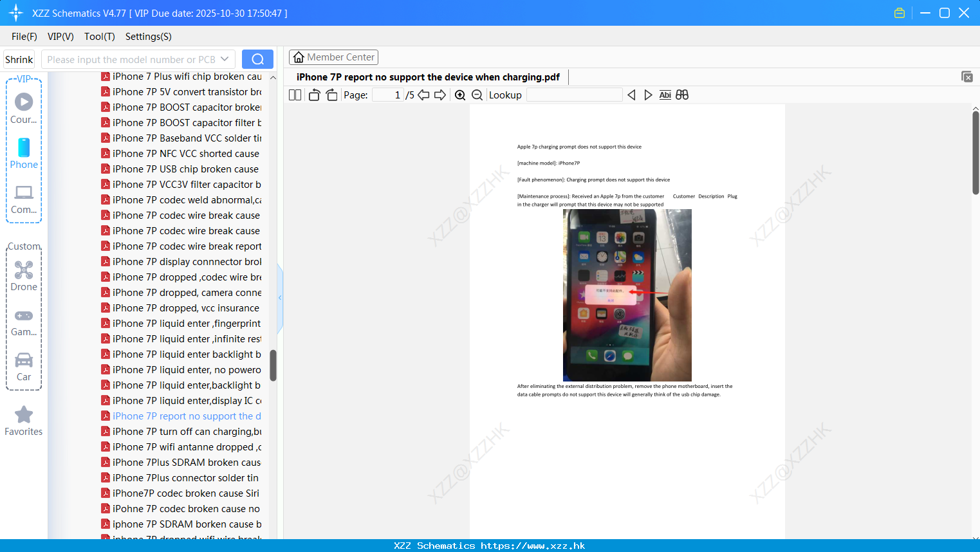
Task: Select Phone category in sidebar
Action: tap(24, 154)
